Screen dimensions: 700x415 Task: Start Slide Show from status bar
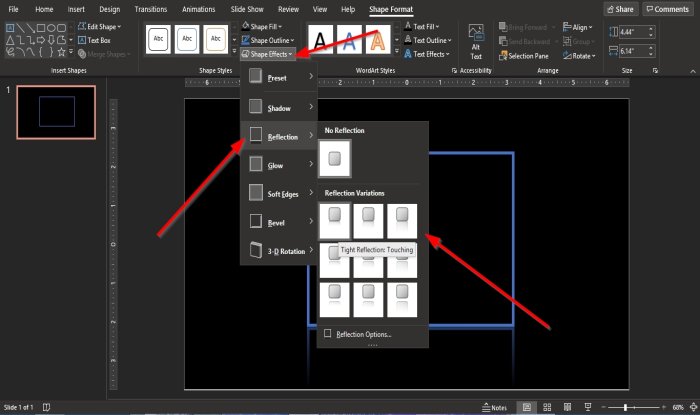coord(588,407)
